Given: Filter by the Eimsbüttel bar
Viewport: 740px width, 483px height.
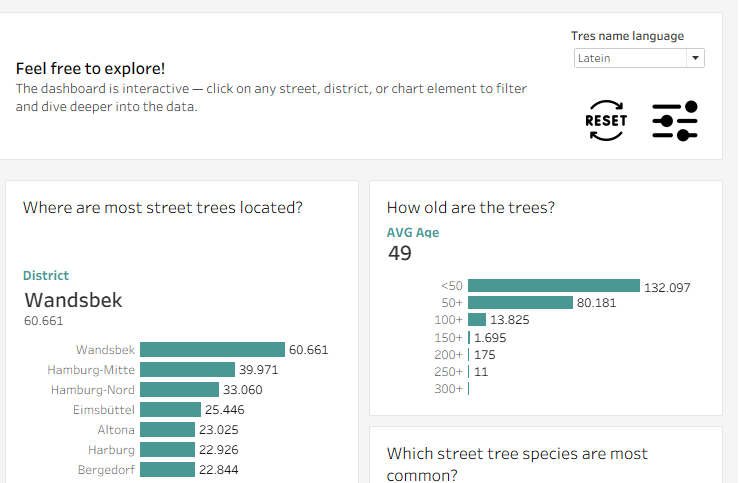Looking at the screenshot, I should [x=170, y=410].
